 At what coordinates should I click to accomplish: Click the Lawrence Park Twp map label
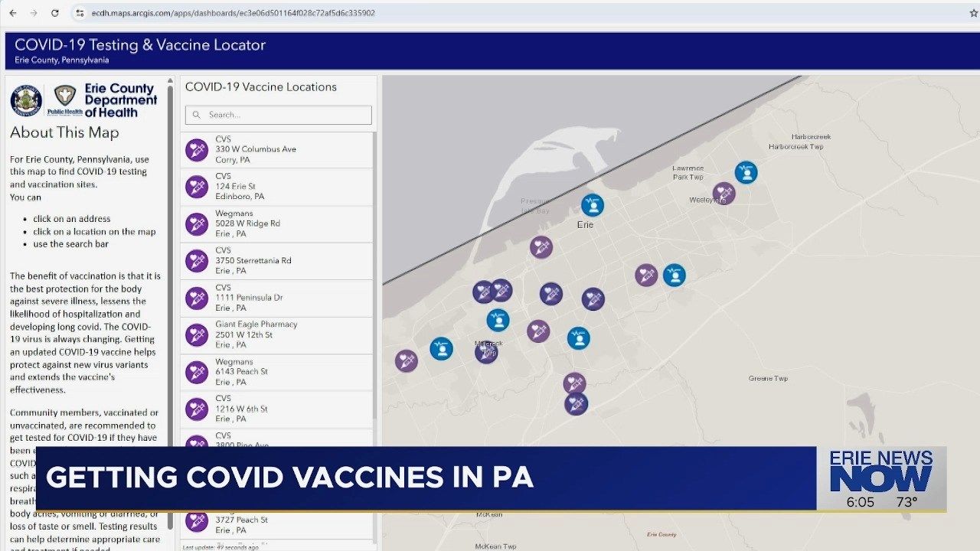[x=688, y=172]
